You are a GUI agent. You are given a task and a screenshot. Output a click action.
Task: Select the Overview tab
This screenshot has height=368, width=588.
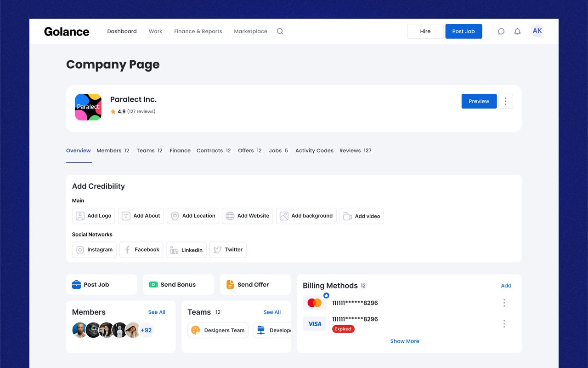pos(79,150)
